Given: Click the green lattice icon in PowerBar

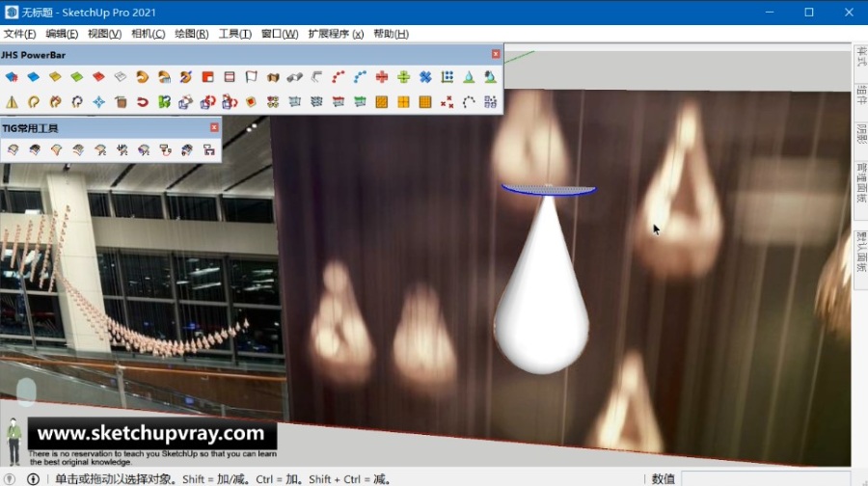Looking at the screenshot, I should click(x=360, y=102).
